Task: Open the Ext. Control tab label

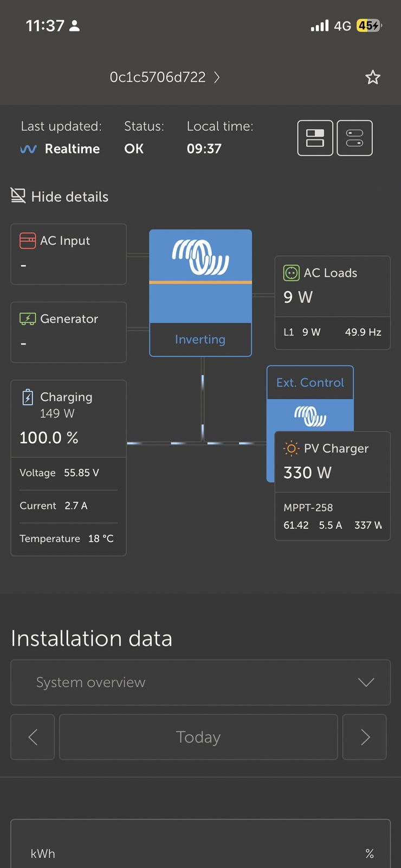Action: 310,382
